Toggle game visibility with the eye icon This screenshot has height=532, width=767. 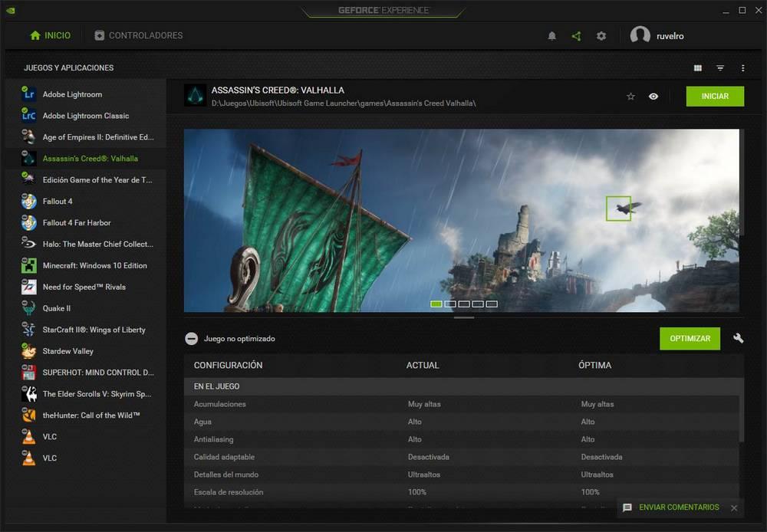(x=653, y=97)
